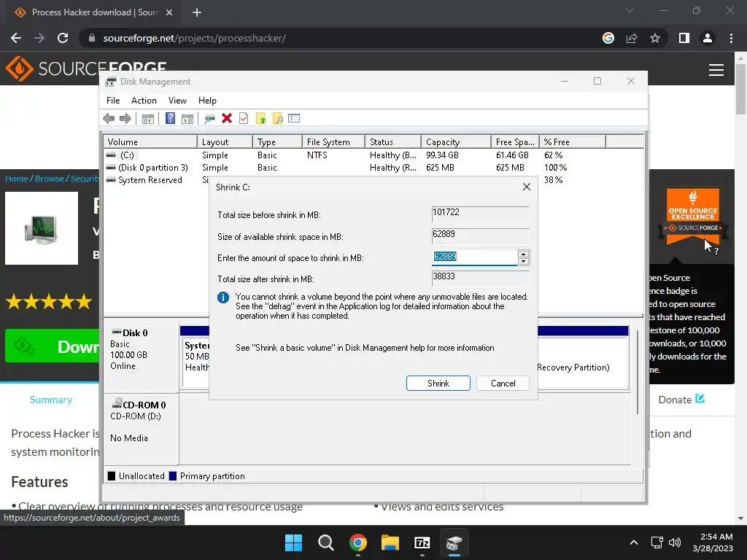Click the System Reserved partition block on Disk 0
Viewport: 747px width, 560px height.
(196, 364)
